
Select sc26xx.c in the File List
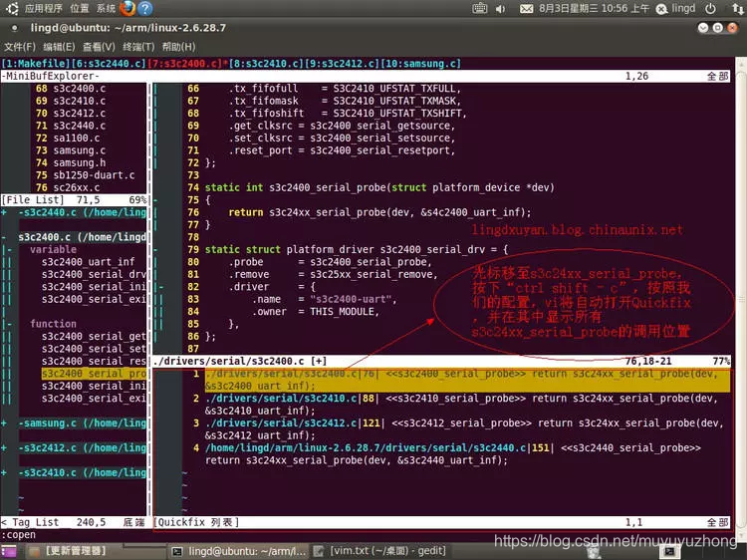click(77, 187)
